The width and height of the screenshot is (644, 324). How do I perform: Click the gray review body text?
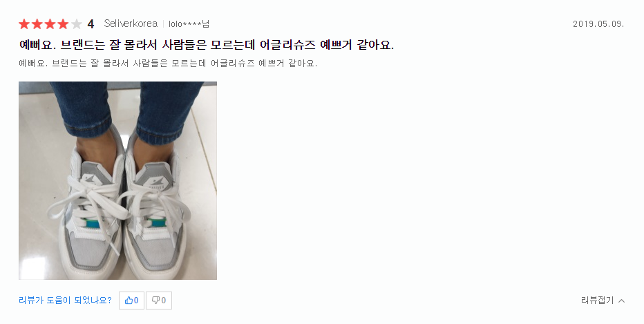point(168,64)
